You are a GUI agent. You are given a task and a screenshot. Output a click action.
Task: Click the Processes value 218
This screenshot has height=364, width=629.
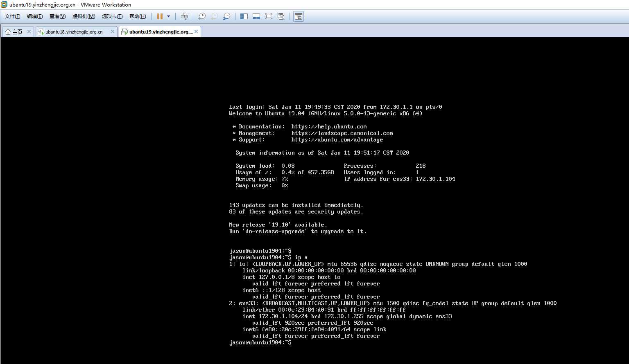pos(421,166)
